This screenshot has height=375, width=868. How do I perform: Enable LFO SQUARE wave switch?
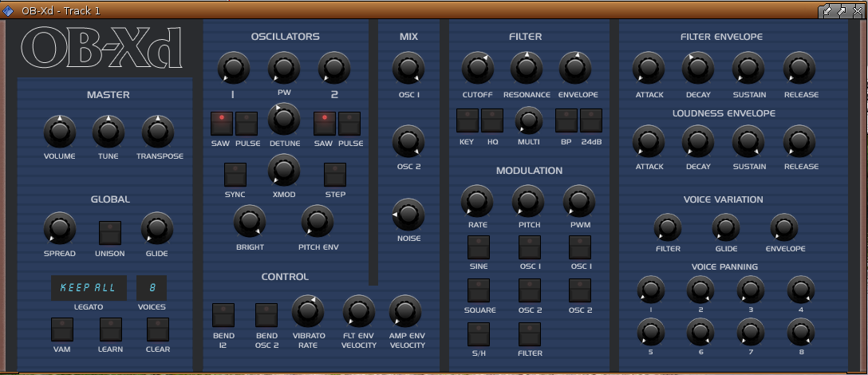[x=479, y=290]
